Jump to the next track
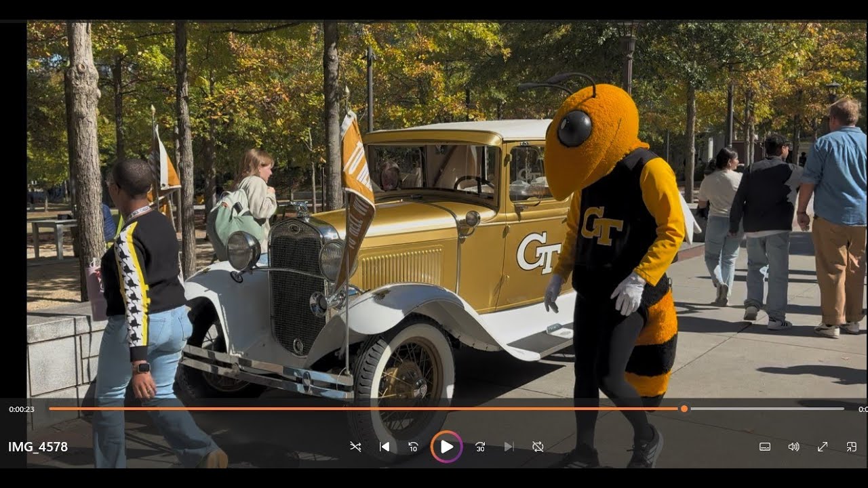 pos(509,447)
